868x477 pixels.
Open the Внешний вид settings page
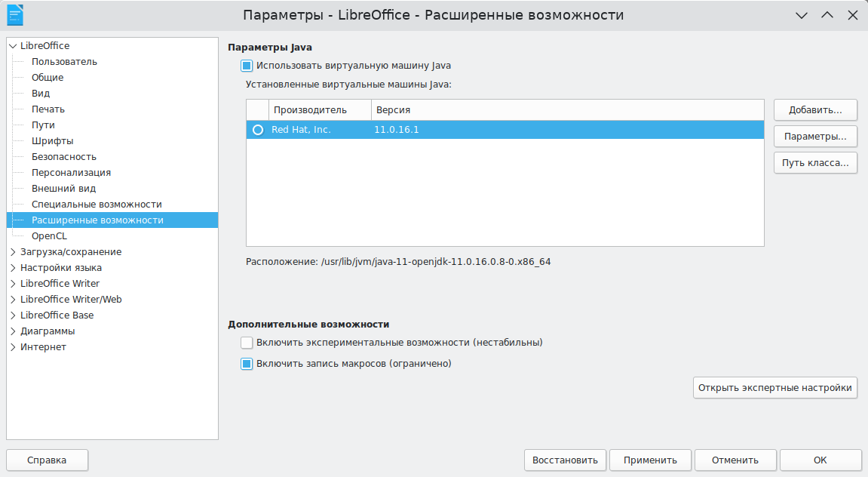point(63,189)
